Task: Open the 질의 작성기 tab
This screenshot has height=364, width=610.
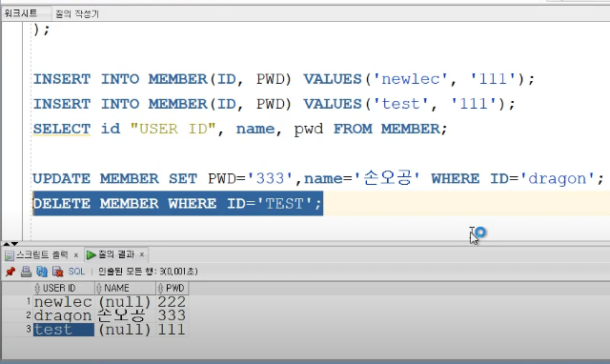Action: (77, 14)
